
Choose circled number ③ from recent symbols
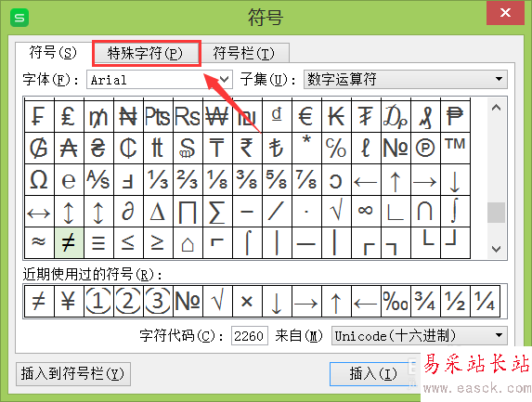tap(158, 301)
